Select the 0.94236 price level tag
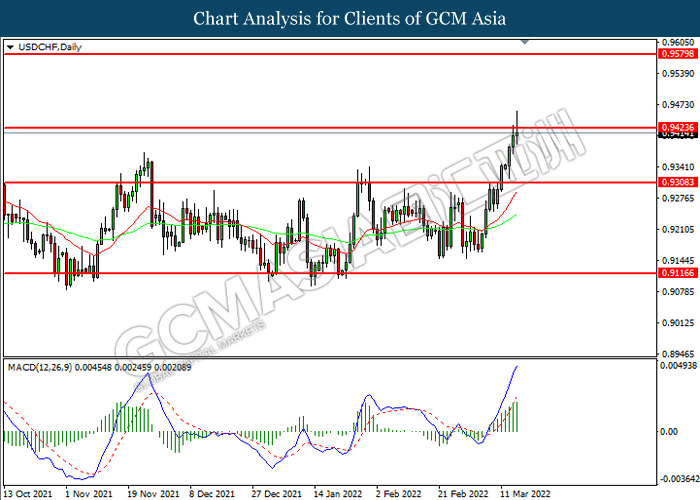700x500 pixels. coord(678,128)
